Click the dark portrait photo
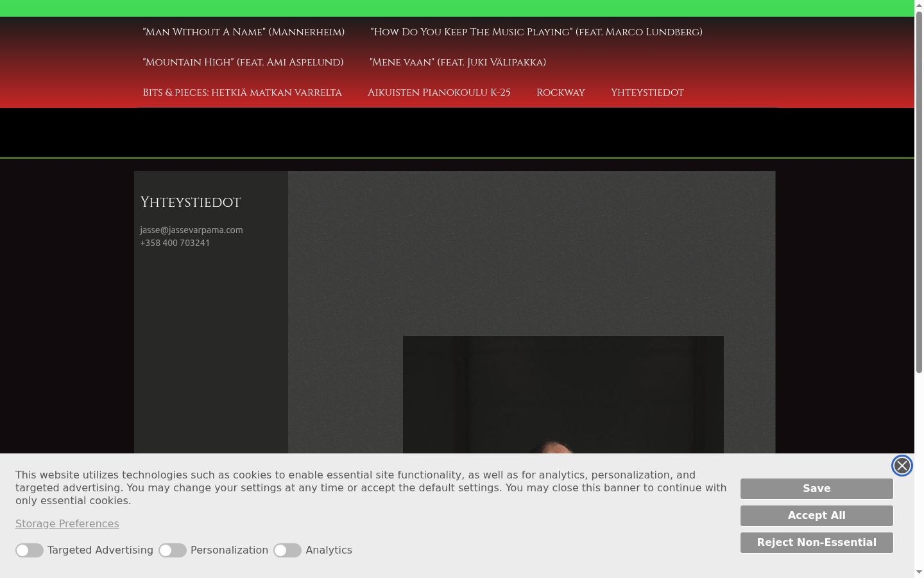The image size is (924, 578). pyautogui.click(x=563, y=394)
